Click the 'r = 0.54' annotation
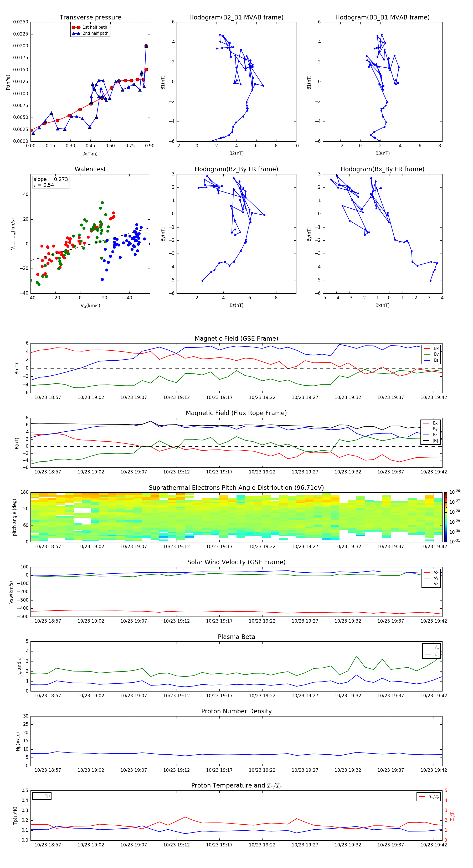The height and width of the screenshot is (868, 473). pos(44,185)
